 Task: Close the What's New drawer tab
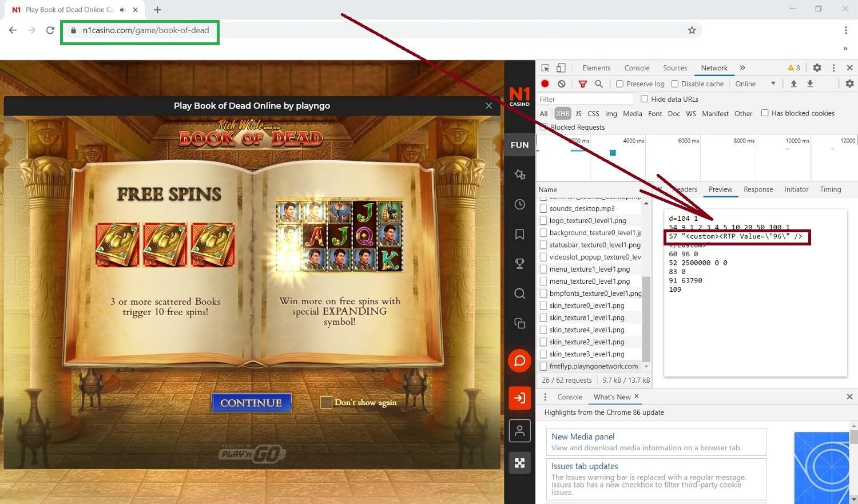click(637, 396)
